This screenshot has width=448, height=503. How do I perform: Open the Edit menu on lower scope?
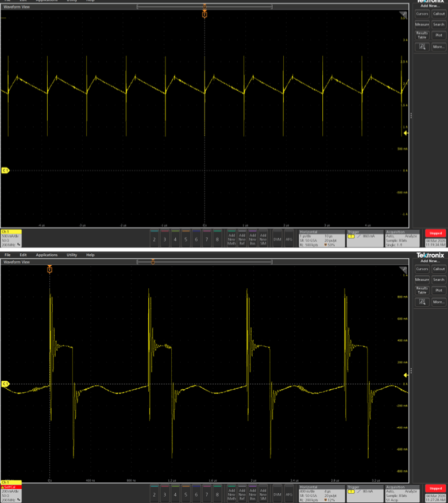23,255
